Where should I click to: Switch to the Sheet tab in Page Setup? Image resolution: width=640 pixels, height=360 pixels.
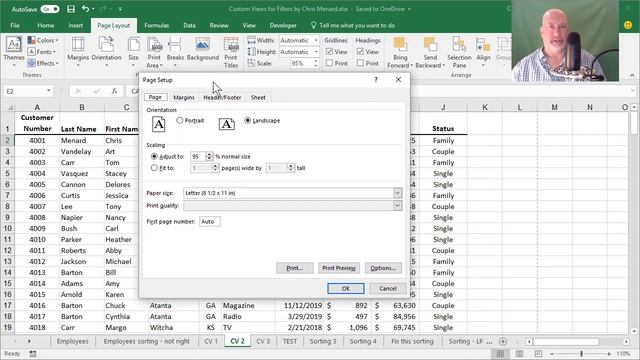click(258, 98)
